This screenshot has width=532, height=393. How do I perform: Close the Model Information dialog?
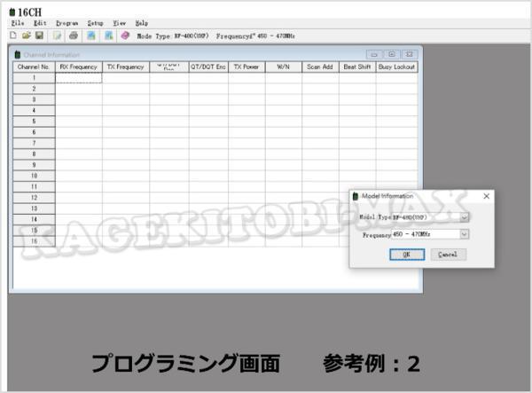click(x=486, y=196)
